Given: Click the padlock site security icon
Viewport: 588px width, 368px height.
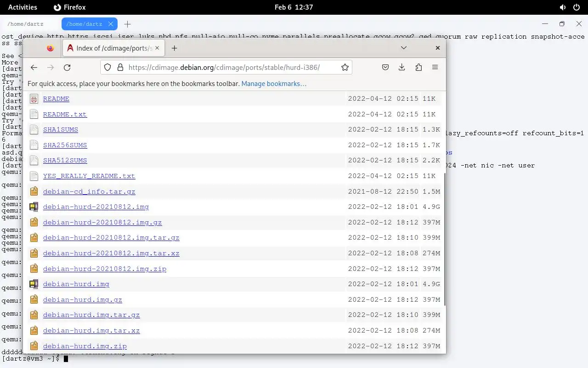Looking at the screenshot, I should [x=120, y=67].
